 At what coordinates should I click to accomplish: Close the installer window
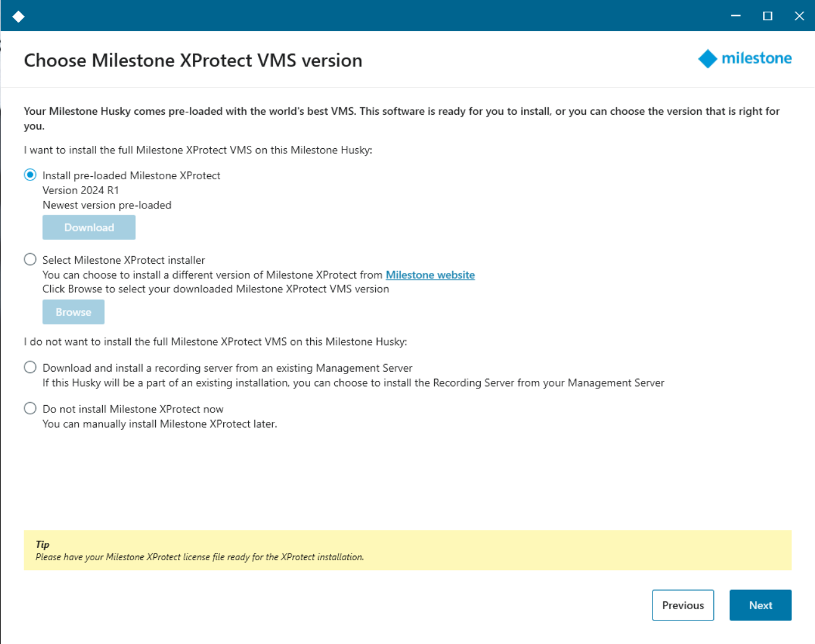(x=799, y=16)
